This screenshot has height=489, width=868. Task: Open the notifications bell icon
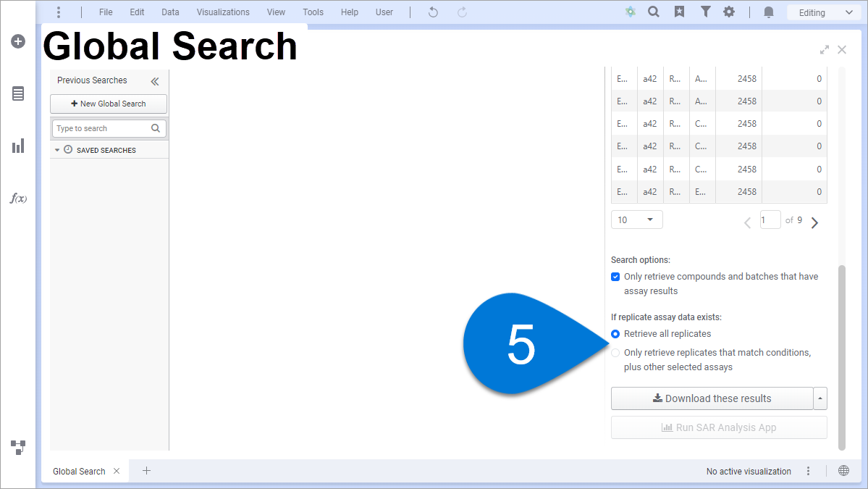[768, 12]
